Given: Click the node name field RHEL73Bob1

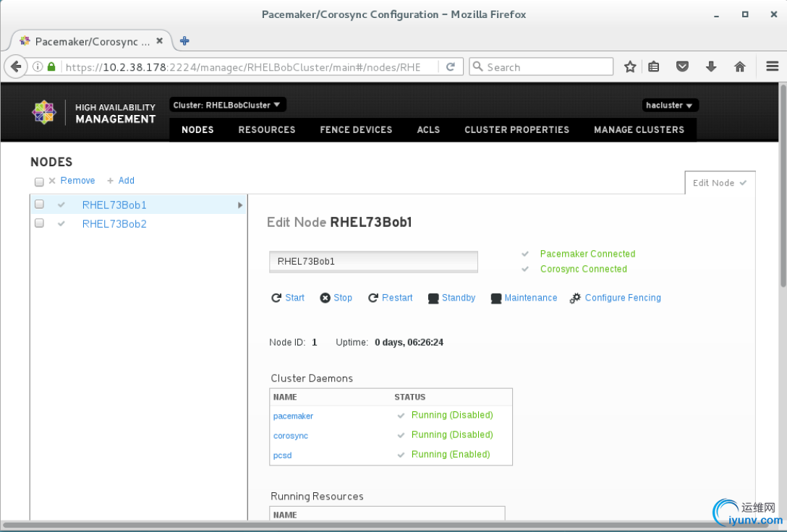Looking at the screenshot, I should tap(373, 262).
